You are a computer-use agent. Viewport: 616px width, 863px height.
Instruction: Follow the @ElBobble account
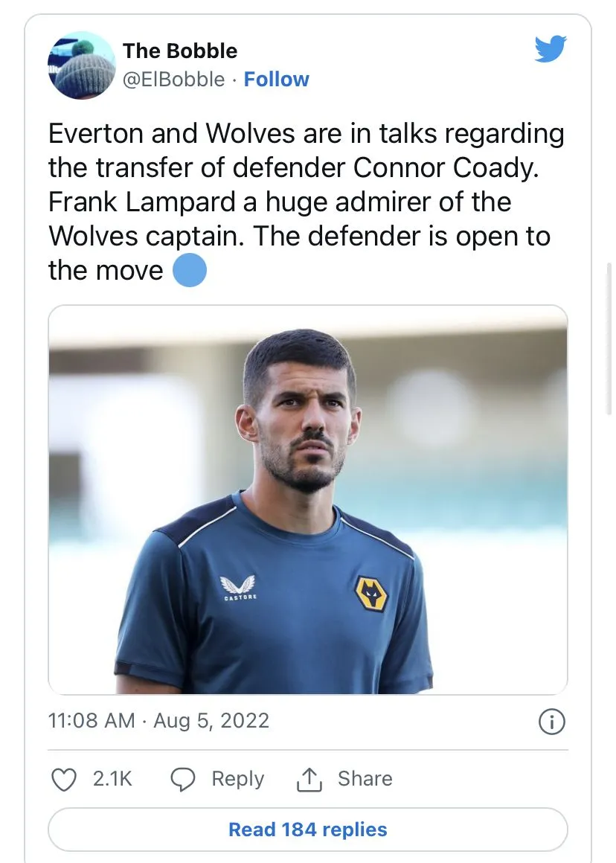click(276, 80)
